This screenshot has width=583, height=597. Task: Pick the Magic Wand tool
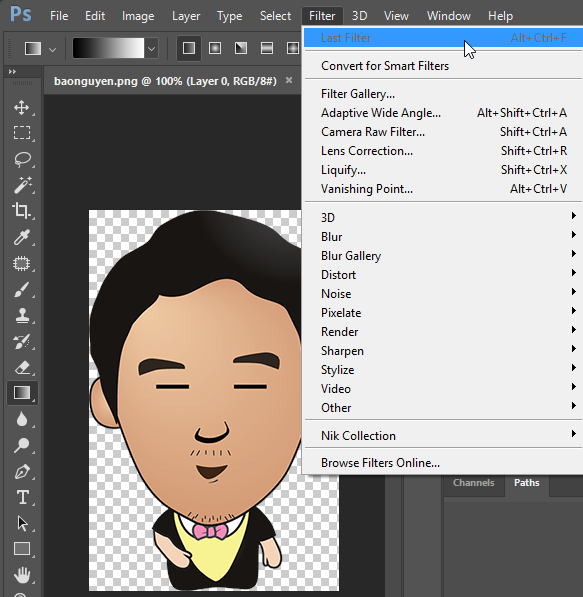(x=22, y=185)
